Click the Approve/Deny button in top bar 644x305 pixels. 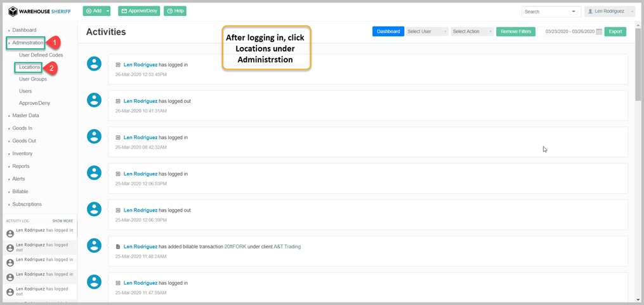[139, 11]
